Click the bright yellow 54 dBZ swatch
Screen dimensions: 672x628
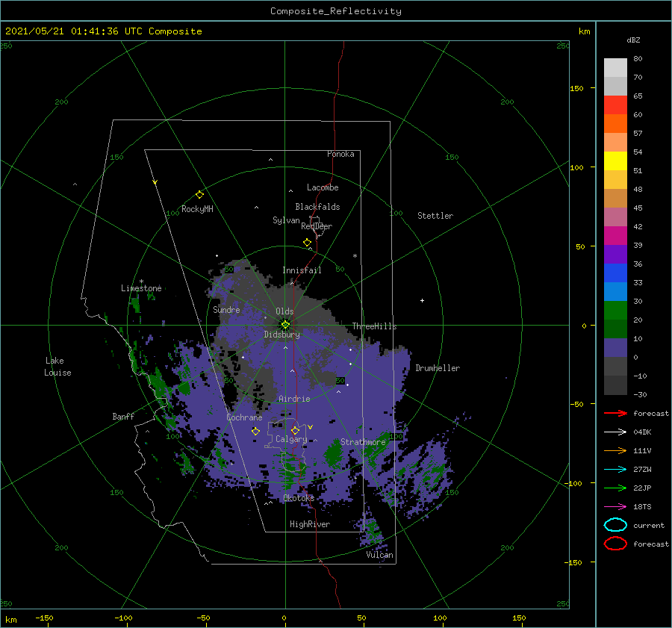pos(615,161)
